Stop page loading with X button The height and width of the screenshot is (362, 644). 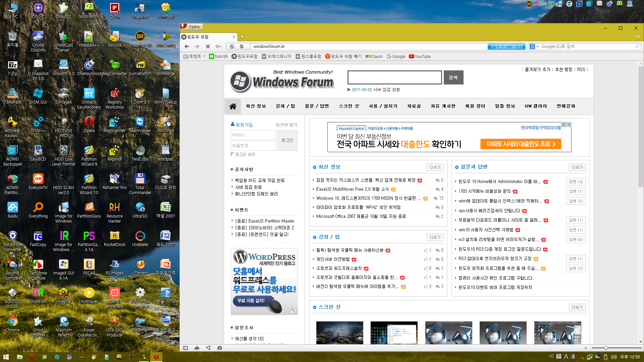pyautogui.click(x=208, y=46)
